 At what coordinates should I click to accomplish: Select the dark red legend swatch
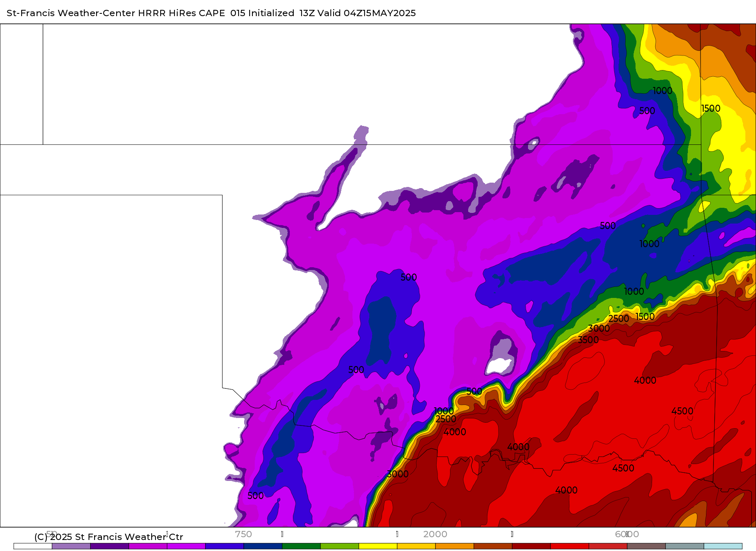(x=531, y=546)
